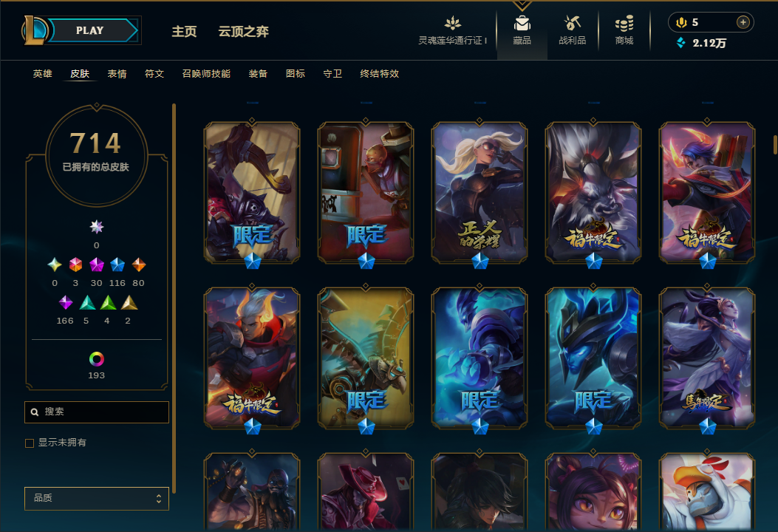
Task: Toggle the 显示未拥有 checkbox
Action: (30, 443)
